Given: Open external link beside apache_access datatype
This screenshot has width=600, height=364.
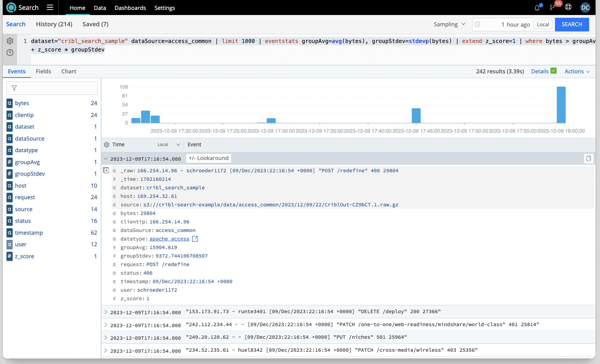Looking at the screenshot, I should 195,239.
